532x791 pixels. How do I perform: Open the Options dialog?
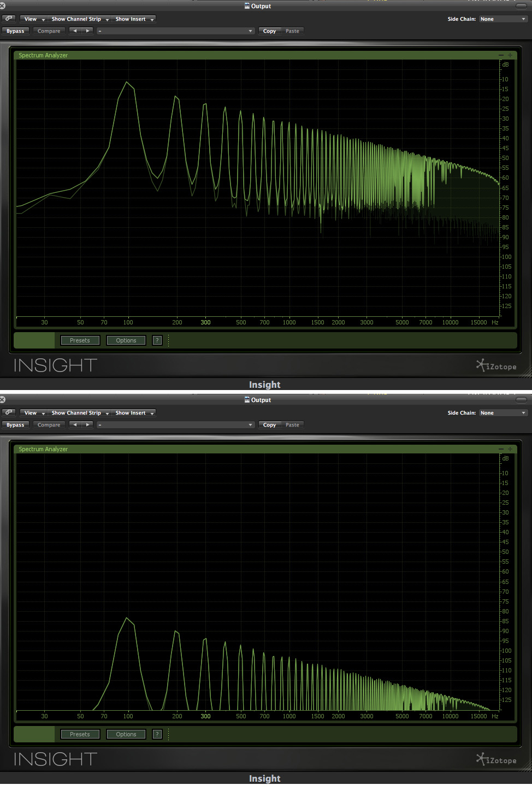126,340
